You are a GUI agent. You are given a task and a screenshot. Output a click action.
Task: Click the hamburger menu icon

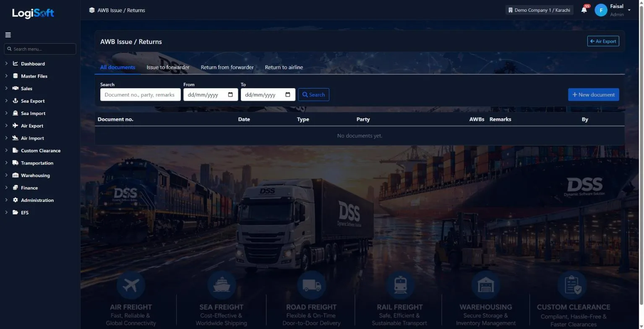click(x=8, y=35)
